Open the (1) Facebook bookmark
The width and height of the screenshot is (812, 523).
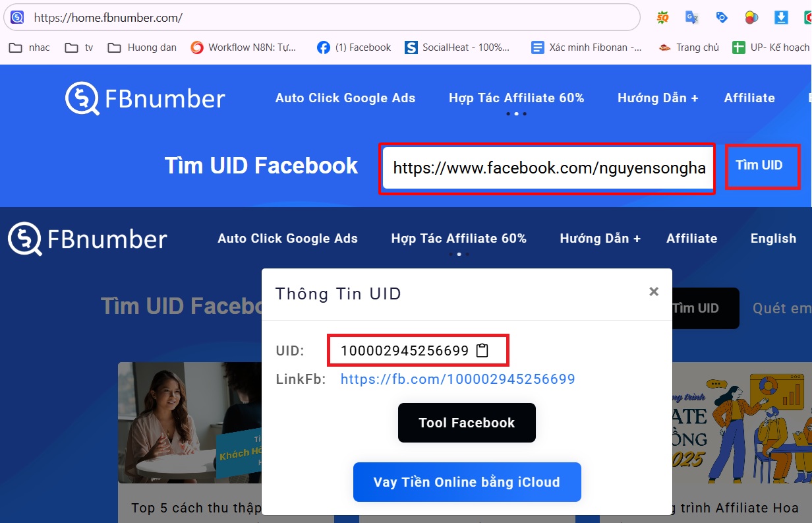coord(354,47)
